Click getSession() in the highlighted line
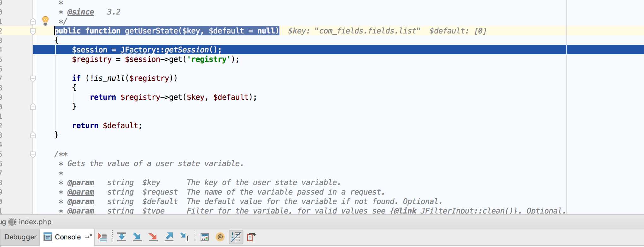 pyautogui.click(x=191, y=50)
